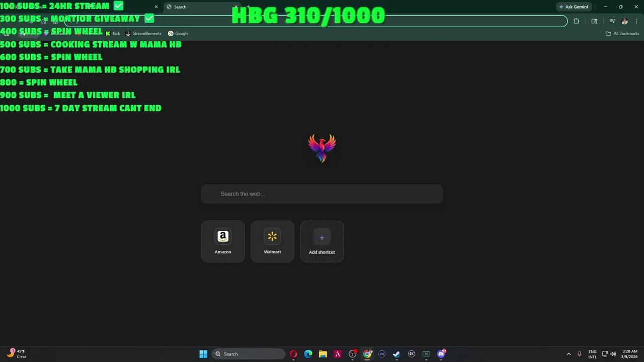Open the Walmart shortcut tile
The height and width of the screenshot is (362, 644).
(x=272, y=241)
